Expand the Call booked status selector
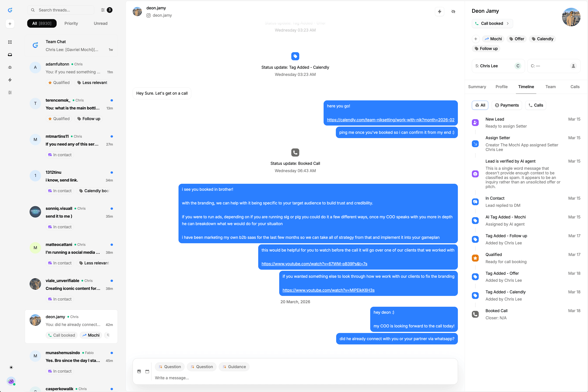The width and height of the screenshot is (588, 392). [x=492, y=23]
